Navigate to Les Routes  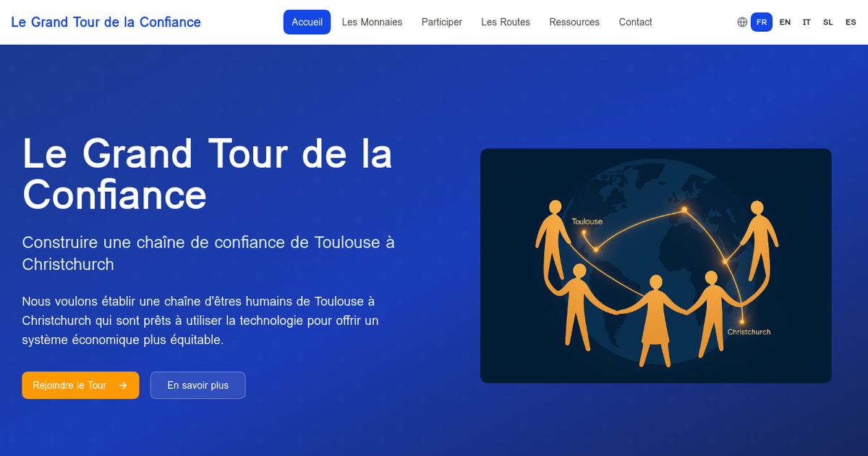coord(506,22)
